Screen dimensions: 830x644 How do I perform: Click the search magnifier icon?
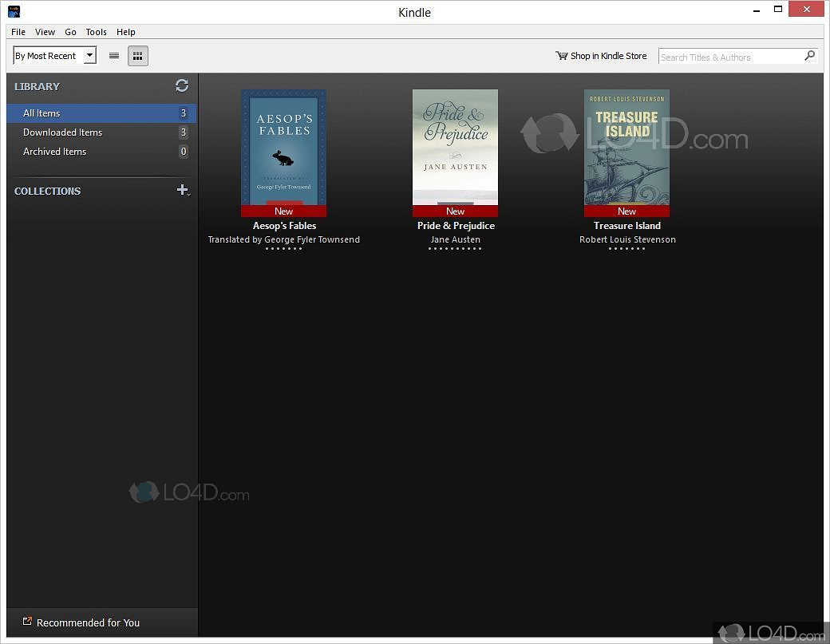click(x=809, y=56)
